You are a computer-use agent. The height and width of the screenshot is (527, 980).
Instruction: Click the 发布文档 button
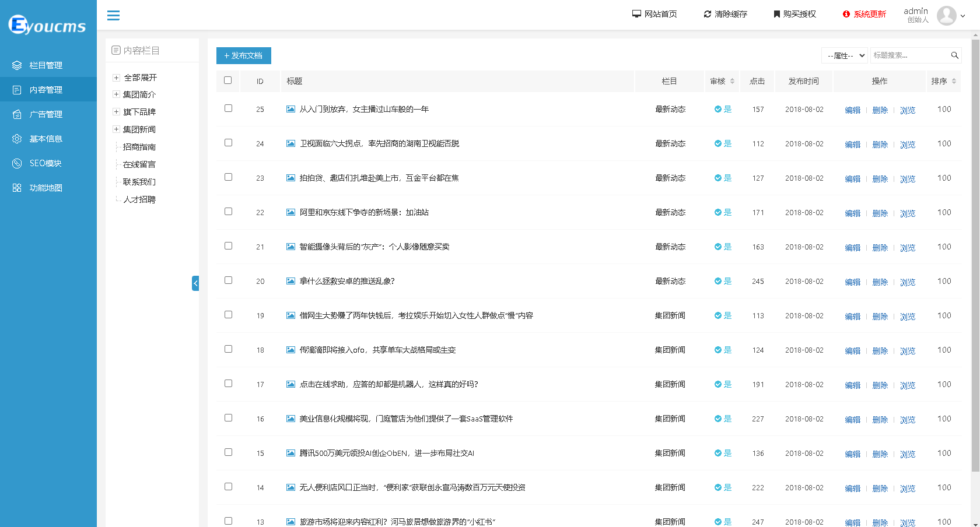click(244, 55)
